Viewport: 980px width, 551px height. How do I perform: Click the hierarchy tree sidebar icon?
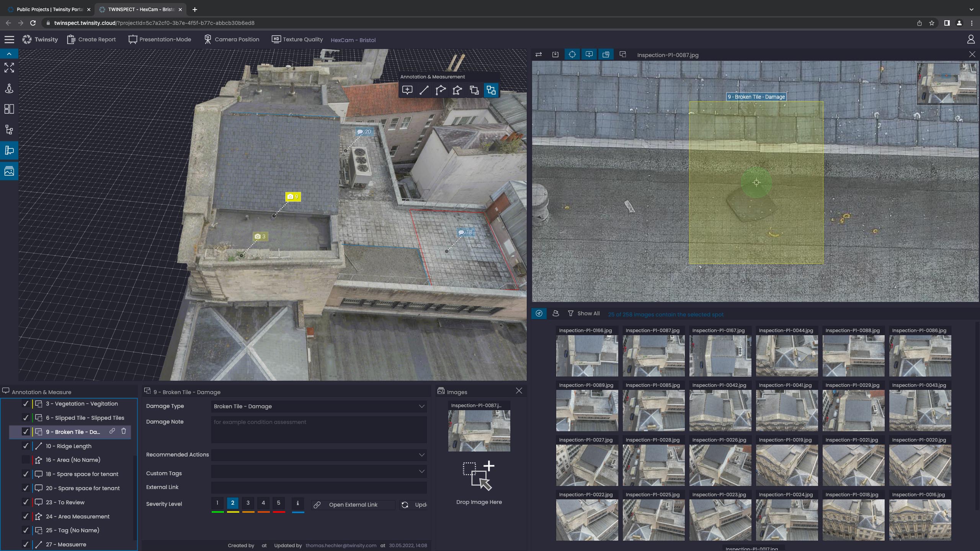tap(9, 130)
